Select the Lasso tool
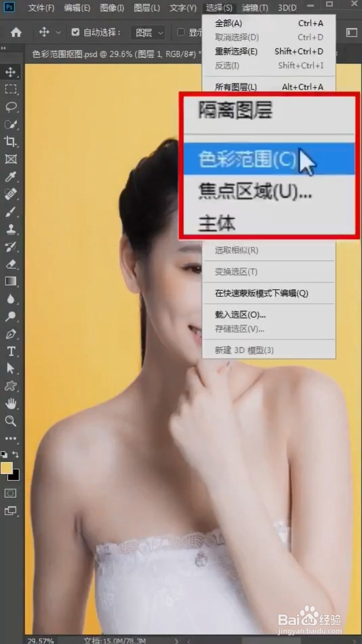 (x=11, y=107)
